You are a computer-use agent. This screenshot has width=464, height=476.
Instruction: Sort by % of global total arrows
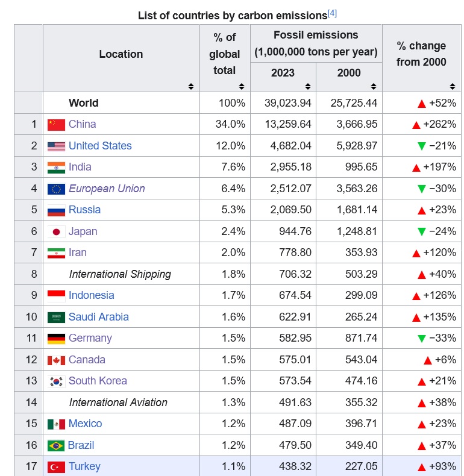(x=242, y=87)
